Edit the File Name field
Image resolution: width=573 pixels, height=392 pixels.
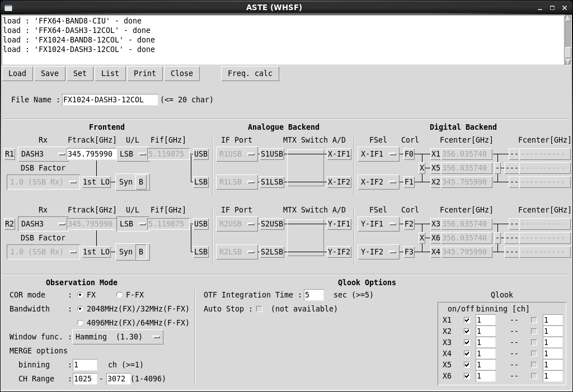coord(110,100)
